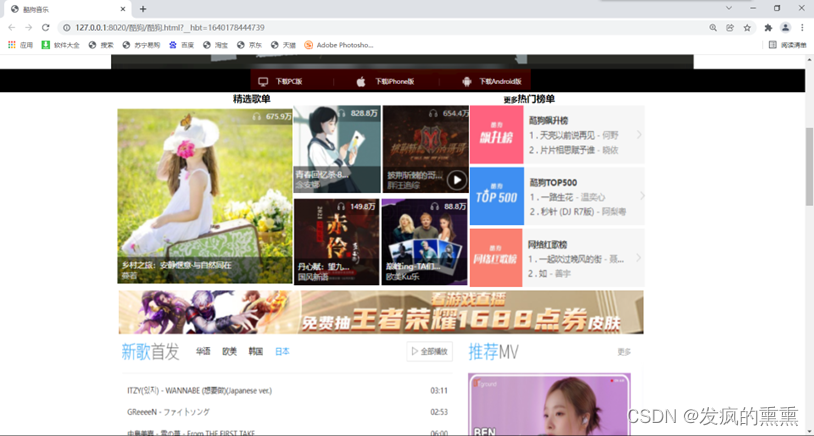Open the 淘宝 bookmark
The height and width of the screenshot is (436, 814).
point(215,45)
